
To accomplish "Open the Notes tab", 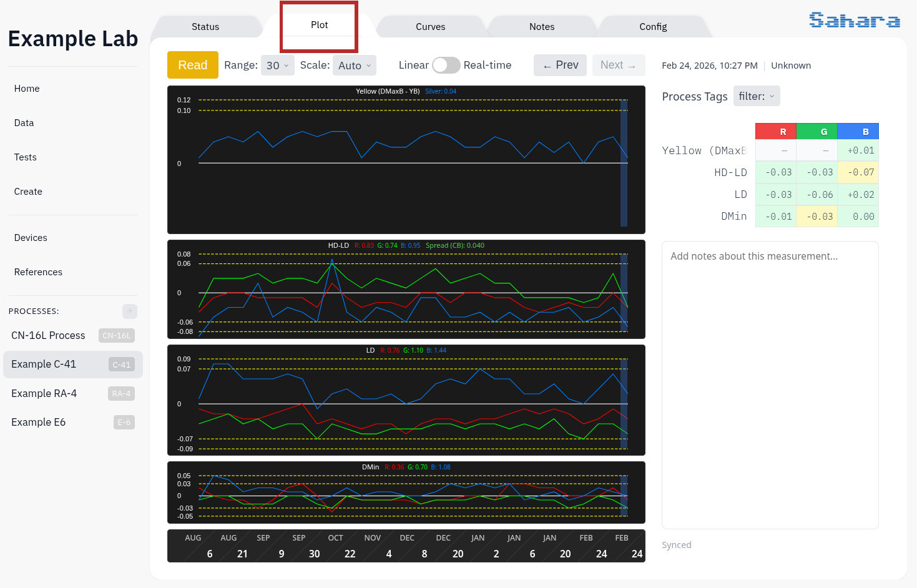I will click(x=541, y=26).
